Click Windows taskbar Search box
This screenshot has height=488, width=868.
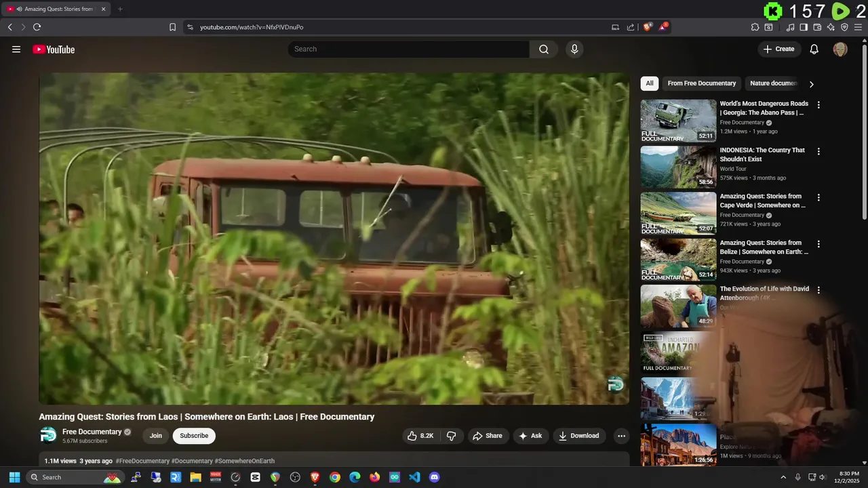coord(76,477)
